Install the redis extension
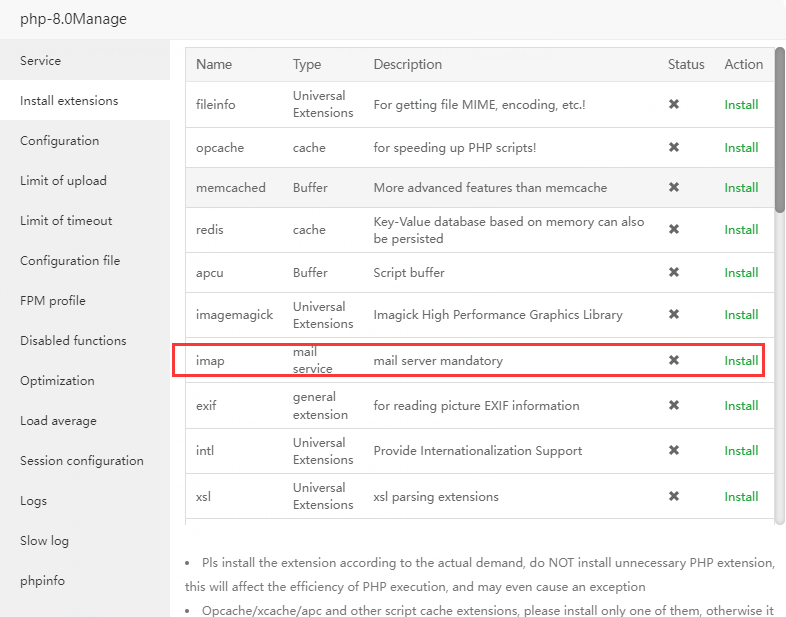Image resolution: width=786 pixels, height=617 pixels. 741,230
